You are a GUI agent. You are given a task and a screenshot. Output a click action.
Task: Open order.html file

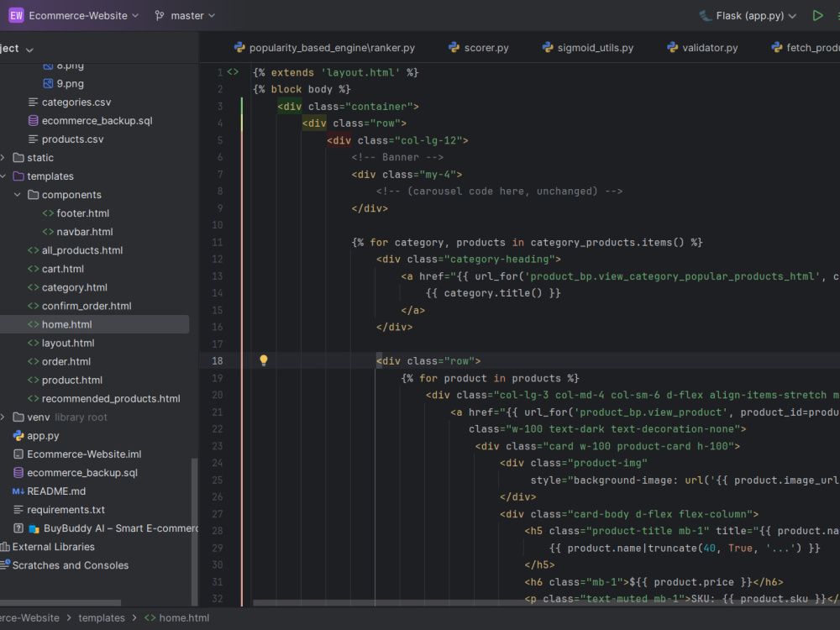pos(66,361)
